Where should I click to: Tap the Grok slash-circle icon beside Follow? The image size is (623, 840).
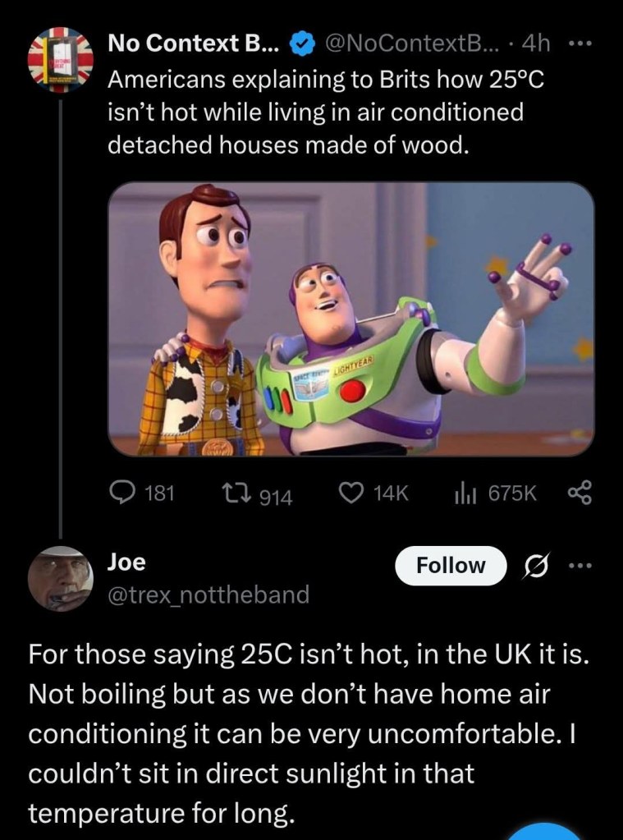[x=536, y=566]
